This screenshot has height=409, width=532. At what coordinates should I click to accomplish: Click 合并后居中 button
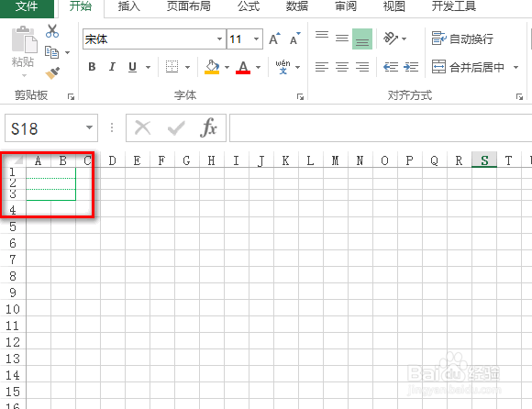tap(469, 67)
